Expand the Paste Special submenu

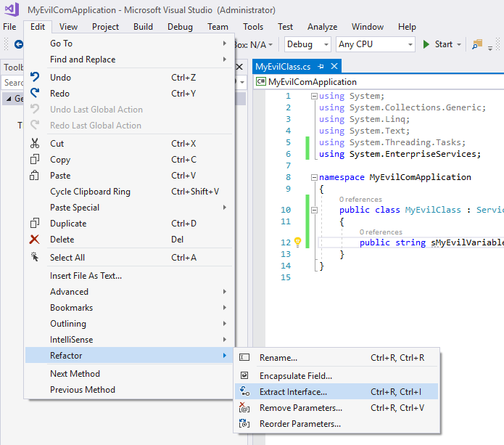tap(129, 208)
